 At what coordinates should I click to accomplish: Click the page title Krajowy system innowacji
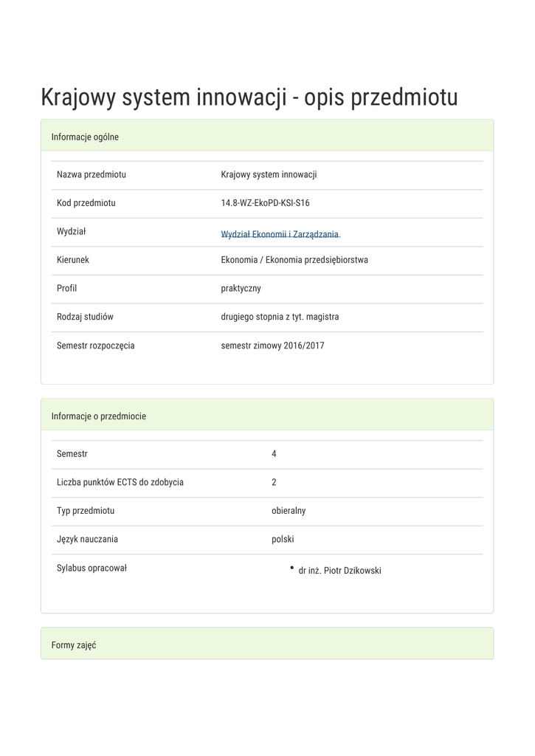pyautogui.click(x=249, y=97)
